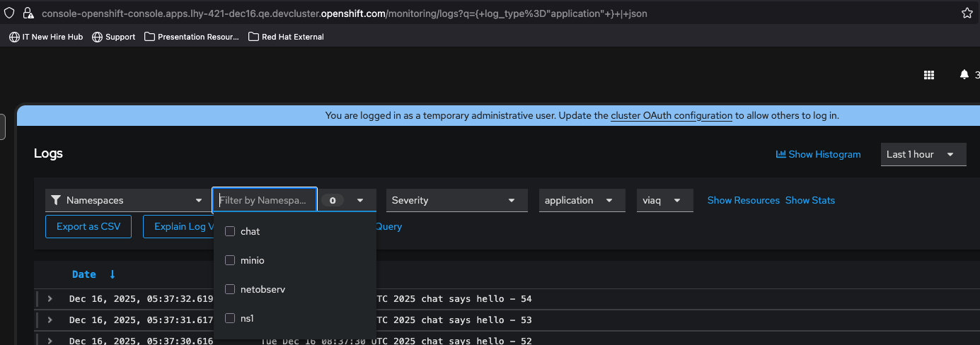Check the netobserv namespace checkbox
Screen dimensions: 980x345
tap(230, 289)
